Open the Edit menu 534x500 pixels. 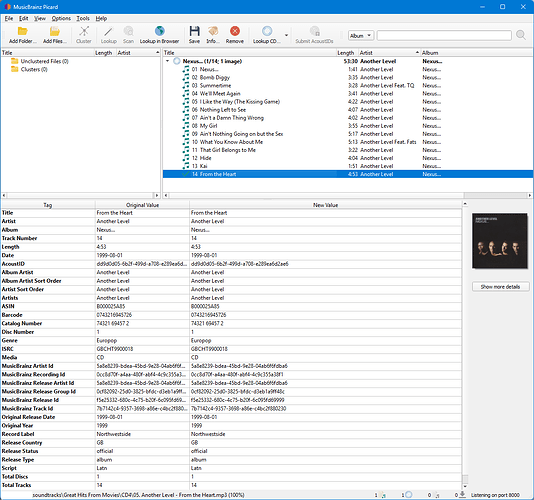click(23, 18)
